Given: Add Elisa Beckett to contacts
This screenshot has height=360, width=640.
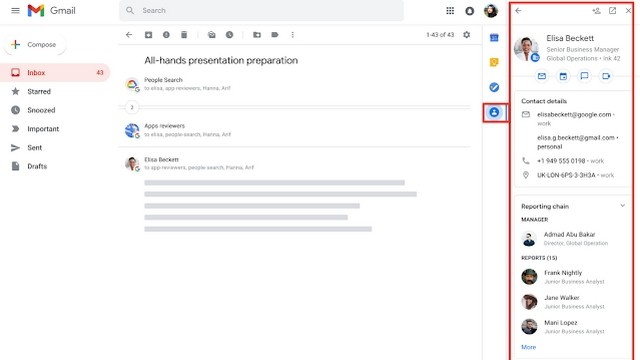Looking at the screenshot, I should (596, 11).
